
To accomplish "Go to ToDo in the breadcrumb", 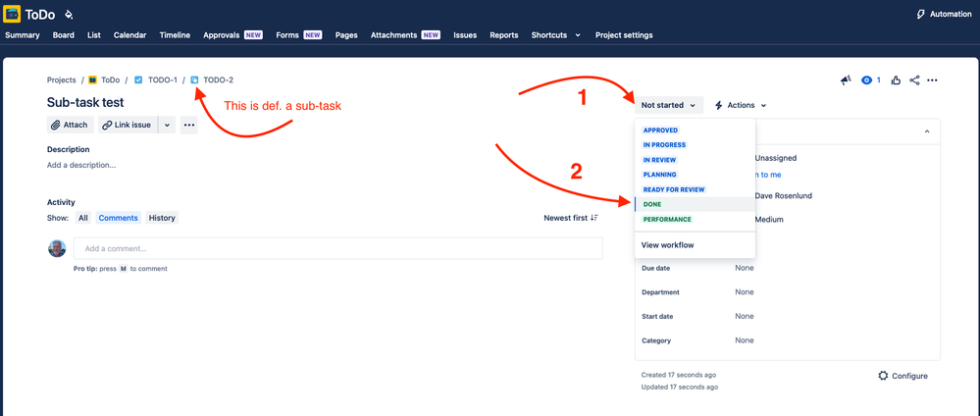I will pyautogui.click(x=111, y=80).
